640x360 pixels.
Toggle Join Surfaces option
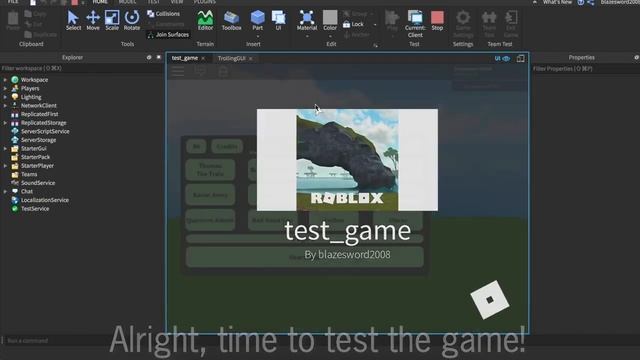point(168,35)
